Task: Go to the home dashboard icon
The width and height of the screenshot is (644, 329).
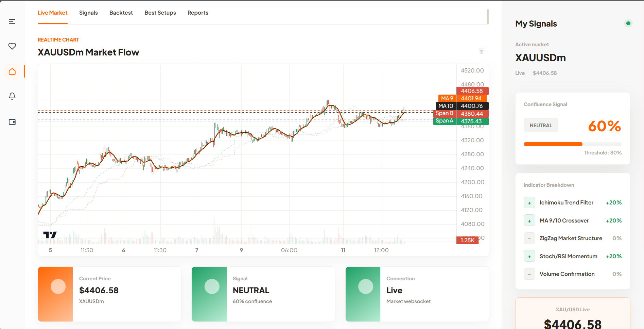Action: 12,71
